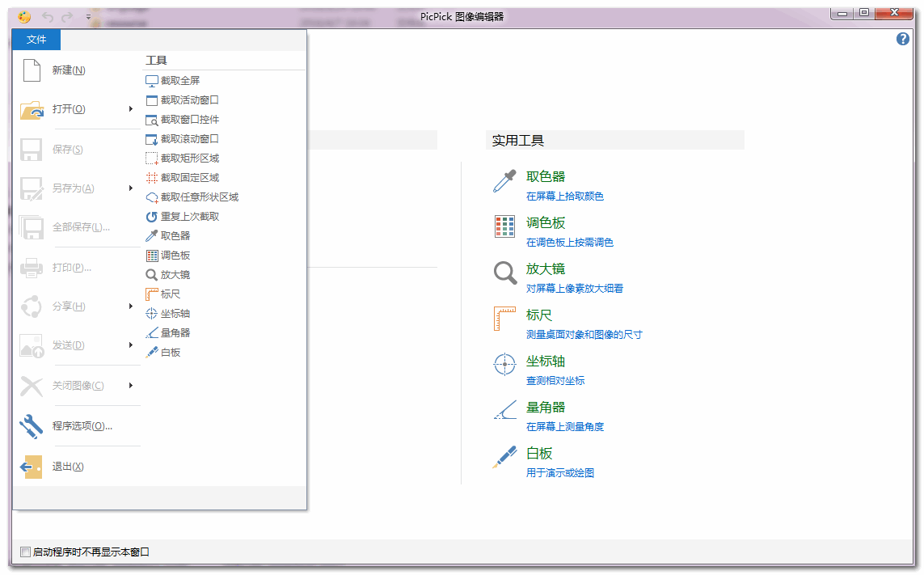Click the menu's 放大镜 magnifier icon
The image size is (924, 575).
click(x=151, y=275)
